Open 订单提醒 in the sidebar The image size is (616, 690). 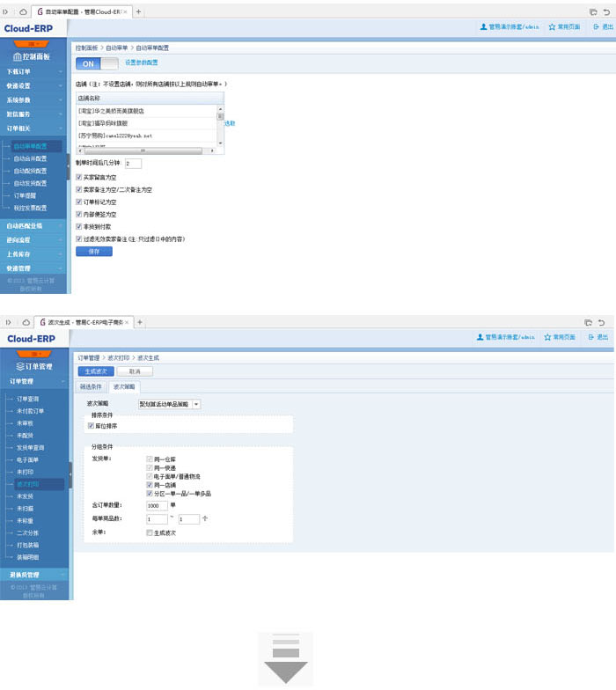[25, 195]
